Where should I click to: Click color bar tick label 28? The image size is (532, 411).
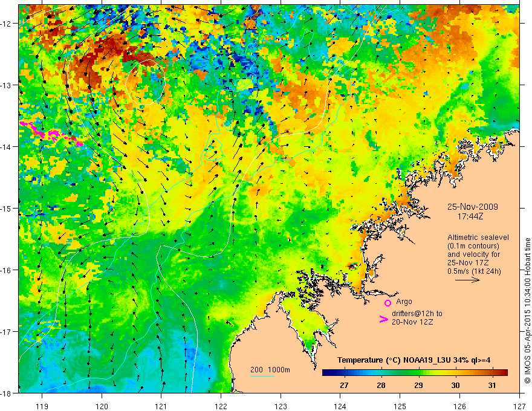[381, 385]
